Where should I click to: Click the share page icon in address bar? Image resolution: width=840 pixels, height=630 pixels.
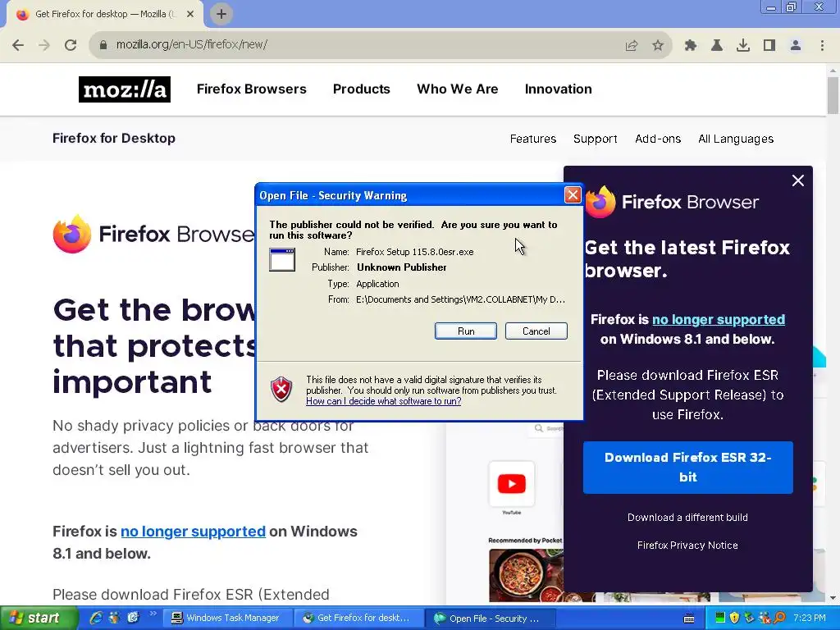click(x=632, y=46)
